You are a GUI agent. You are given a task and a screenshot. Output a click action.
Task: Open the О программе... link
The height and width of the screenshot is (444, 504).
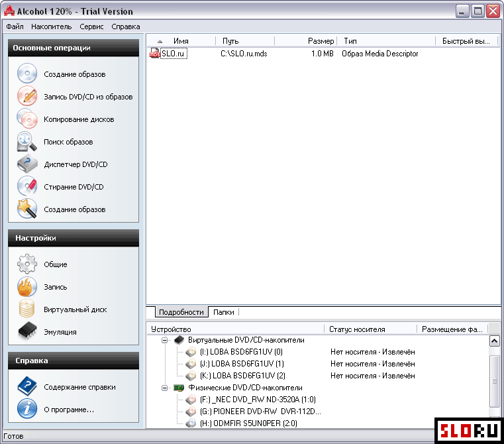(x=69, y=410)
